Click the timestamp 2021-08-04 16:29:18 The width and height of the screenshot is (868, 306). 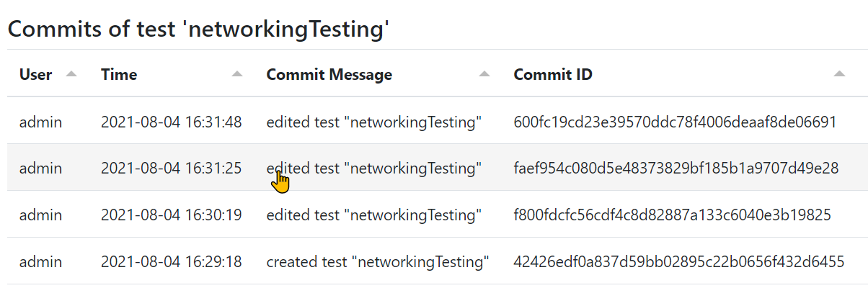[x=172, y=261]
